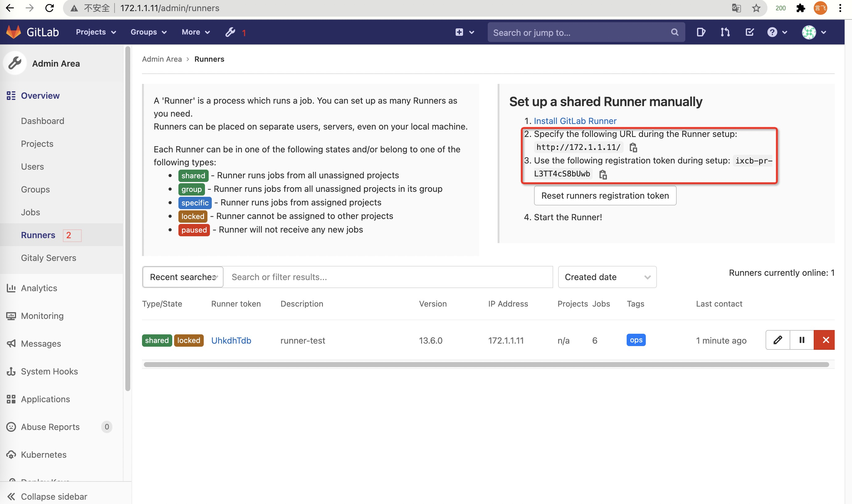Bookmark this page with star icon
Image resolution: width=852 pixels, height=504 pixels.
pos(756,8)
